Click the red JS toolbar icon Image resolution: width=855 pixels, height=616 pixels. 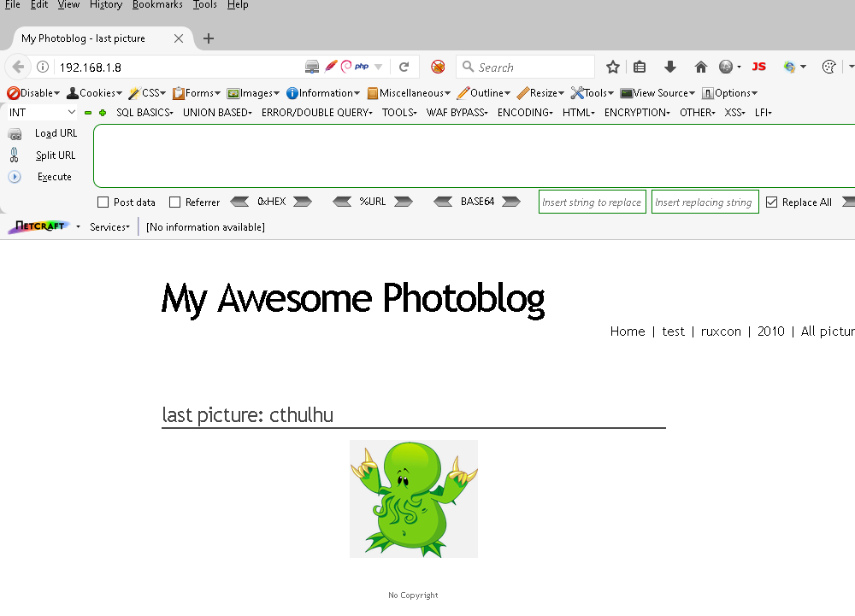(758, 67)
